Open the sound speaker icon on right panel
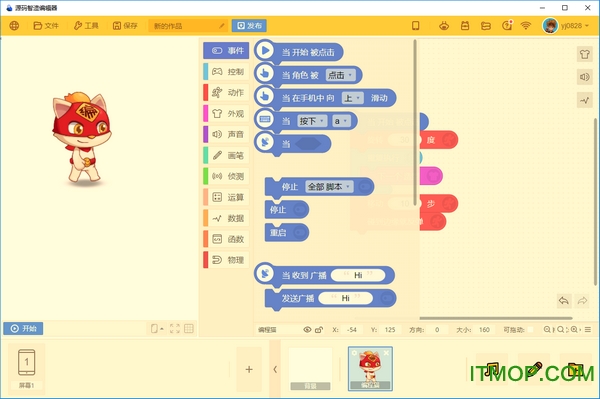Viewport: 600px width, 399px height. (584, 77)
